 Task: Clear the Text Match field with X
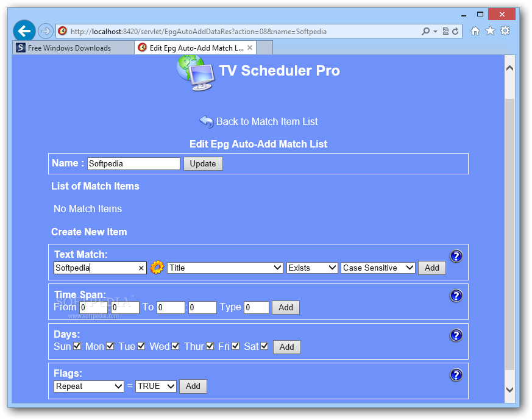[141, 268]
